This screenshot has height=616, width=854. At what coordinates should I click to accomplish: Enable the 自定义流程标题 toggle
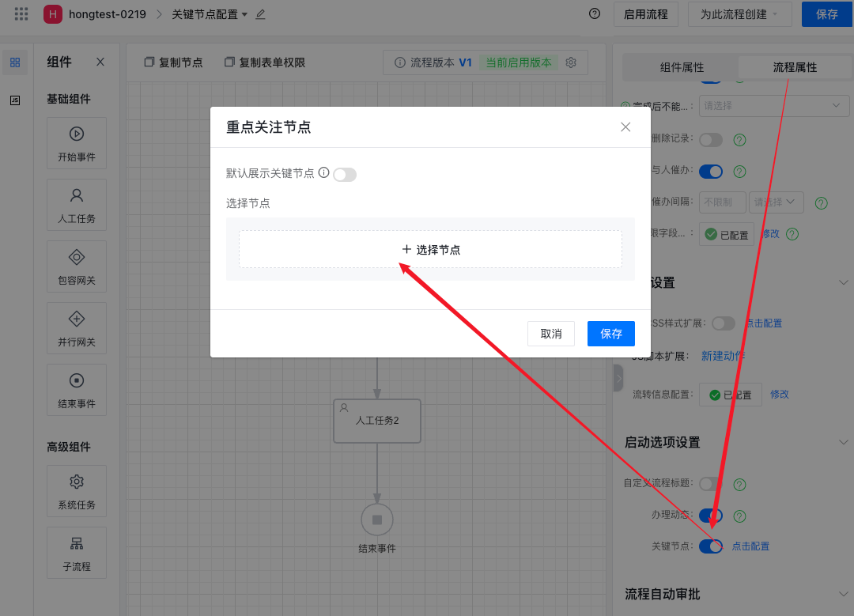tap(711, 484)
